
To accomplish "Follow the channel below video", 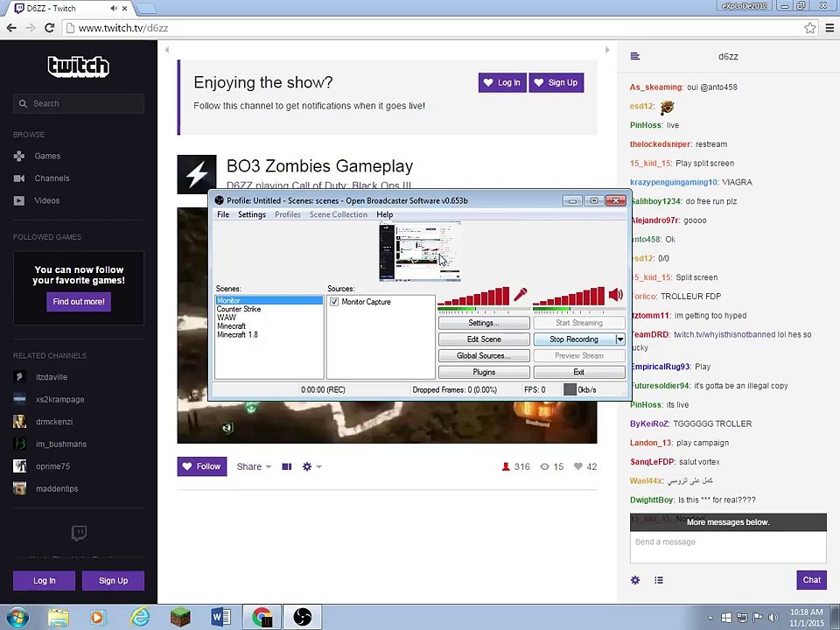I will tap(202, 466).
